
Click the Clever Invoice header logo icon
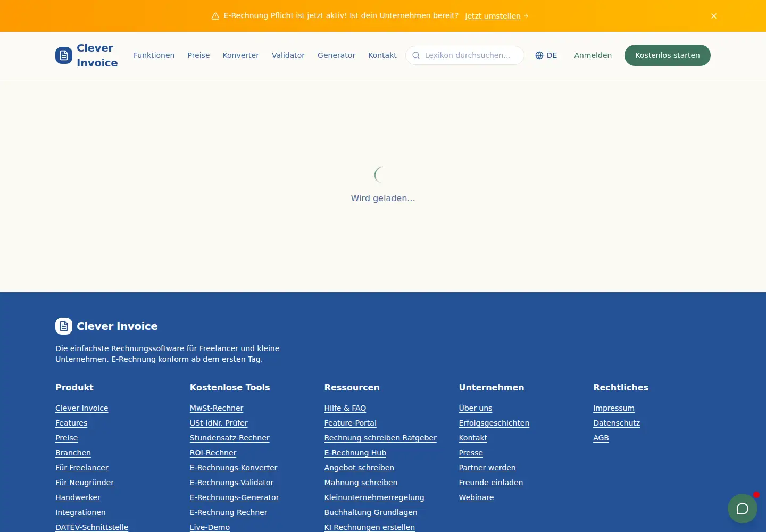click(64, 55)
